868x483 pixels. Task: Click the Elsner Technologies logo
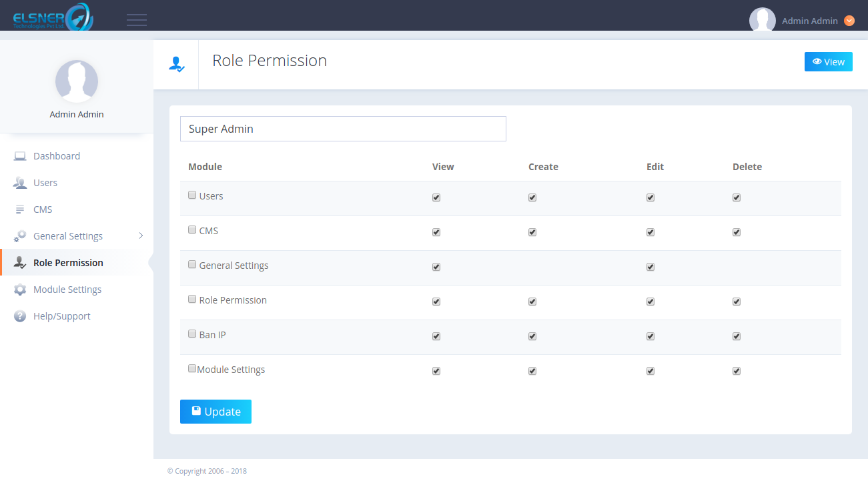pos(53,17)
